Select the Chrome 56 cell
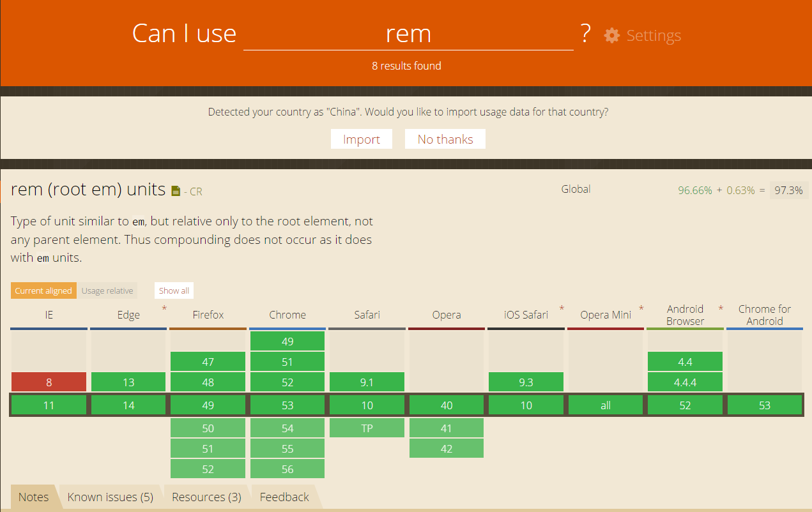The height and width of the screenshot is (512, 812). coord(287,469)
